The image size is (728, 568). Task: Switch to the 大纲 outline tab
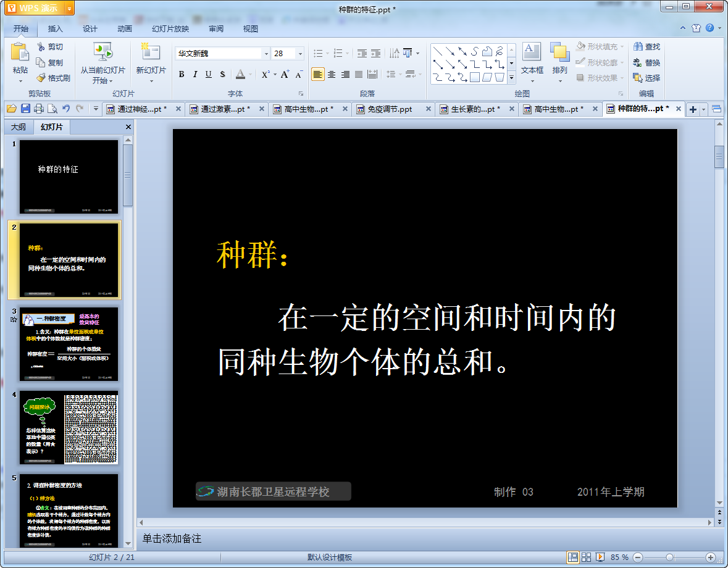19,127
